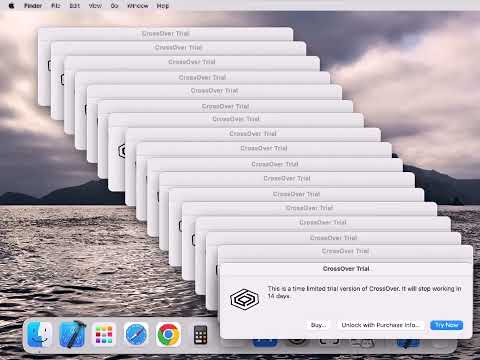Viewport: 480px width, 360px height.
Task: Open the Apple menu
Action: pyautogui.click(x=12, y=6)
